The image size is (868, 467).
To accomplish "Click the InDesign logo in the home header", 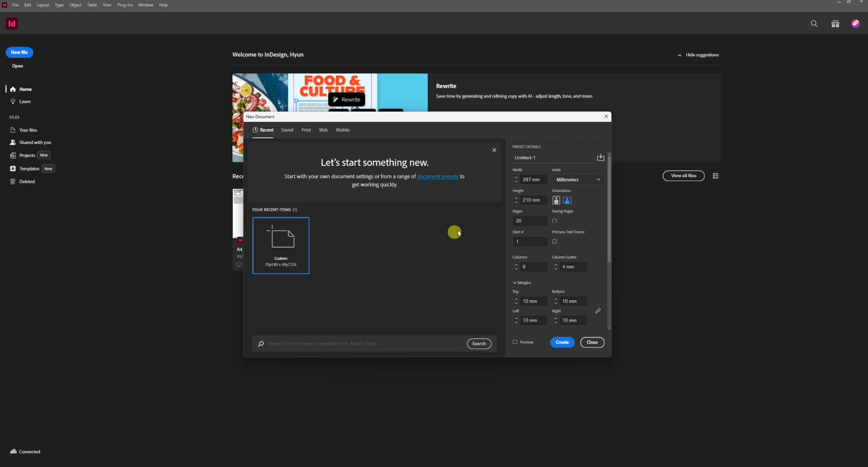I will coord(12,24).
